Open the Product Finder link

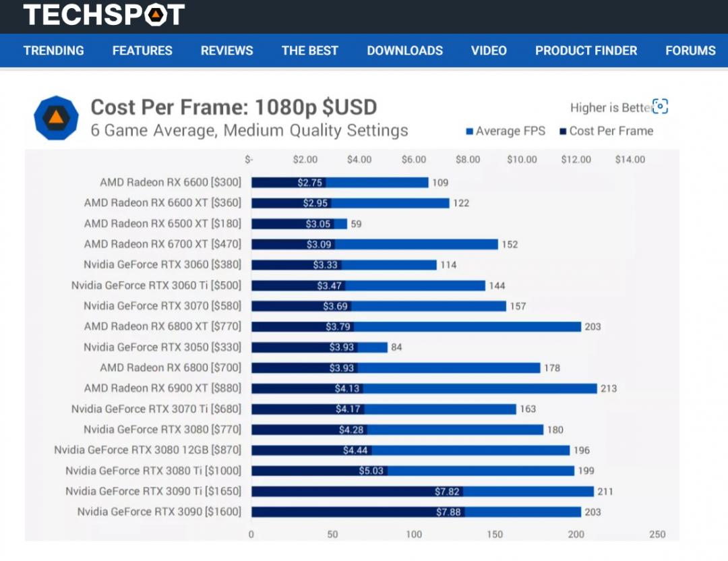point(586,51)
